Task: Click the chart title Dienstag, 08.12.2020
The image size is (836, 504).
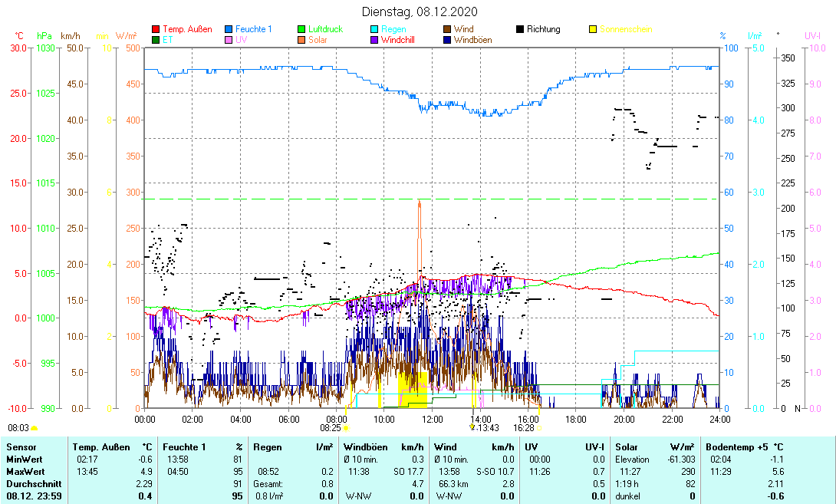Action: click(420, 12)
